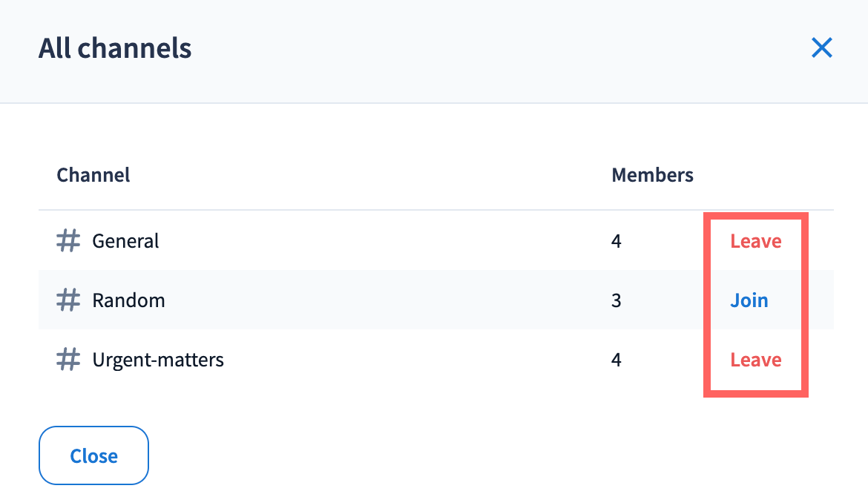Click the All channels dialog title

pos(115,48)
